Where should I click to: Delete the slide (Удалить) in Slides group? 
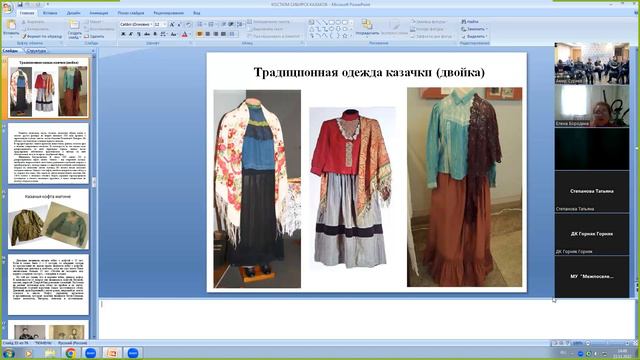coord(94,36)
